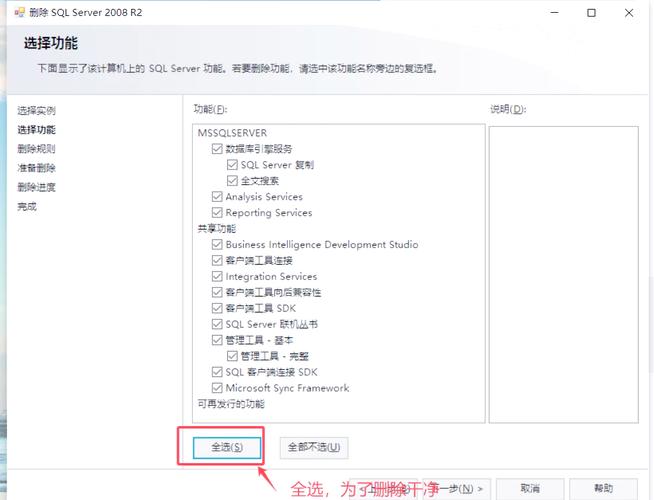Toggle the 客户端工具向后兼容性 checkbox
The height and width of the screenshot is (500, 654).
pos(217,292)
